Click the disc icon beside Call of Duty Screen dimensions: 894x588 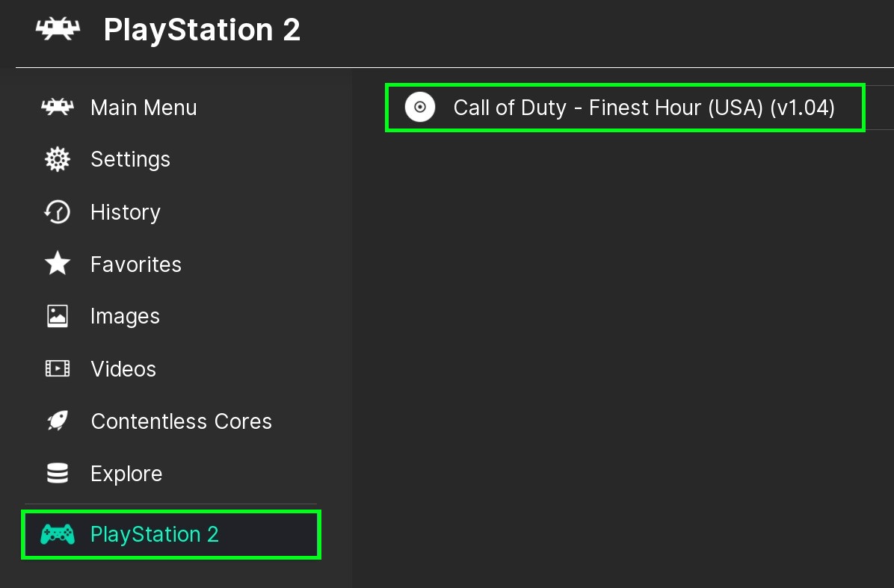click(x=420, y=108)
